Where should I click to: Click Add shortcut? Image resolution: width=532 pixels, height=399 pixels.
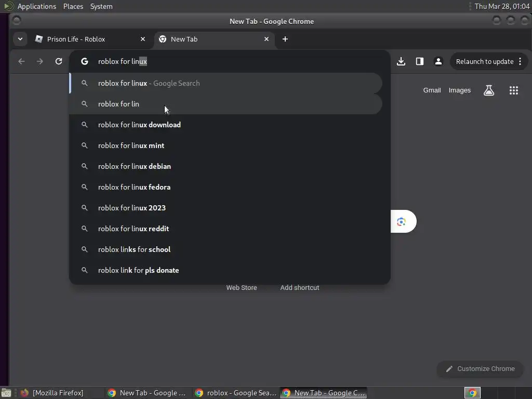300,288
